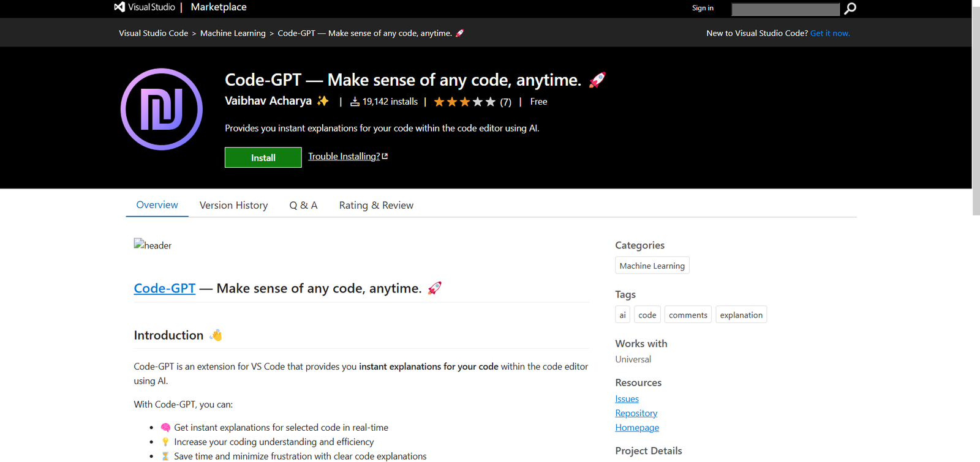
Task: Click the Visual Studio logo icon
Action: point(119,7)
